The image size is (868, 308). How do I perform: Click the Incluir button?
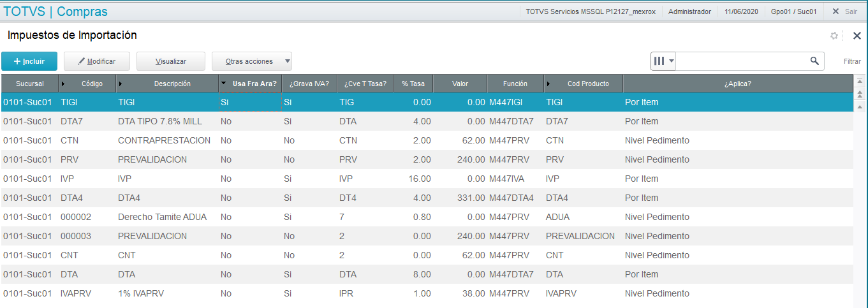pyautogui.click(x=29, y=61)
